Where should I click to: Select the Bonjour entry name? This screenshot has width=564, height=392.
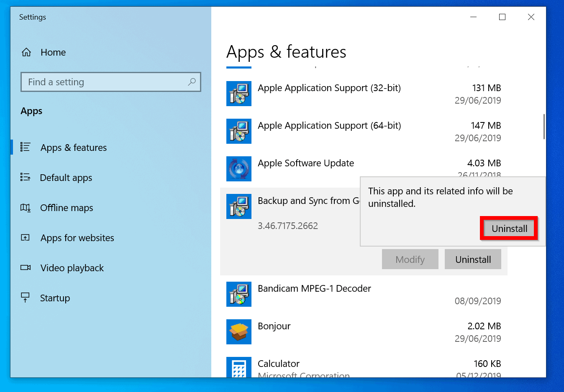click(x=274, y=326)
